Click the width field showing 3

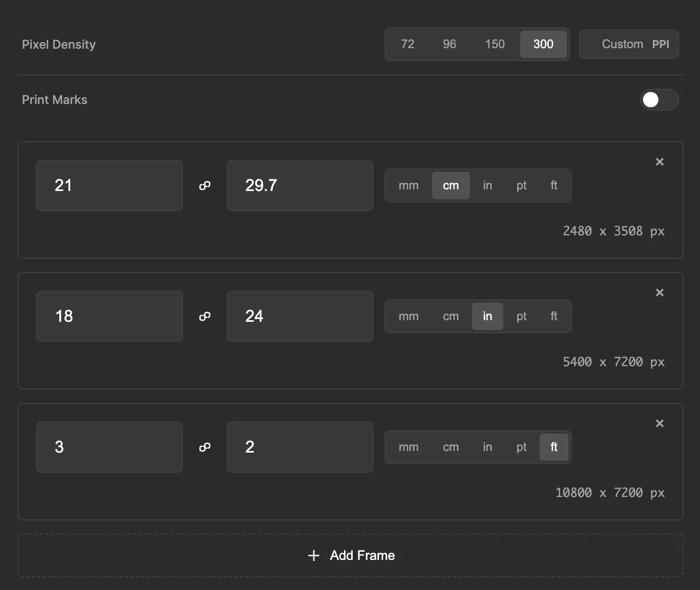coord(110,447)
